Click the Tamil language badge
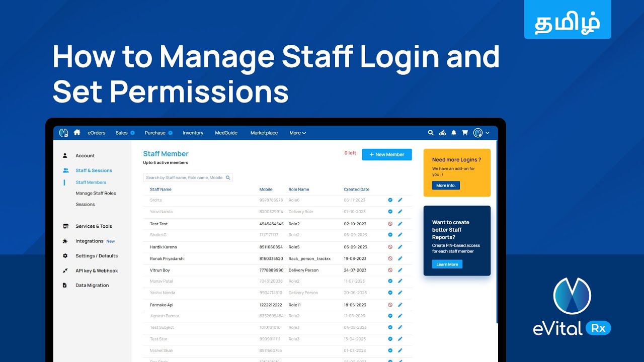Screen dimensions: 644x362 [568, 20]
